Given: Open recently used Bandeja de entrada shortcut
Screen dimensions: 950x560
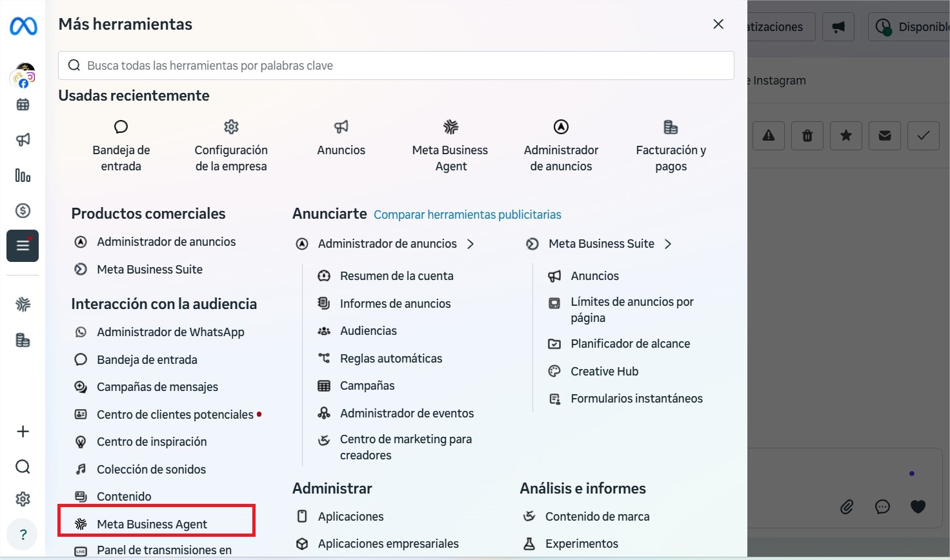Looking at the screenshot, I should point(121,146).
